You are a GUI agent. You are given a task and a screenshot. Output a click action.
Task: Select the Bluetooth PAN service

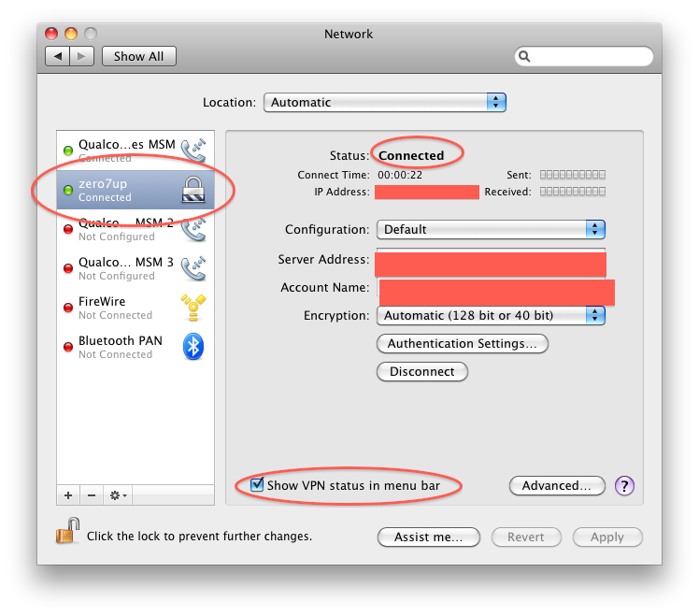click(x=136, y=347)
